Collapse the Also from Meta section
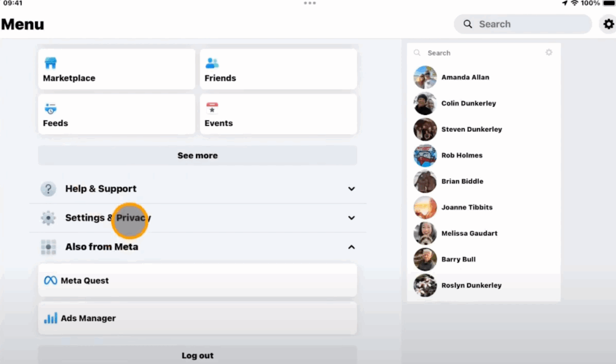 (351, 247)
